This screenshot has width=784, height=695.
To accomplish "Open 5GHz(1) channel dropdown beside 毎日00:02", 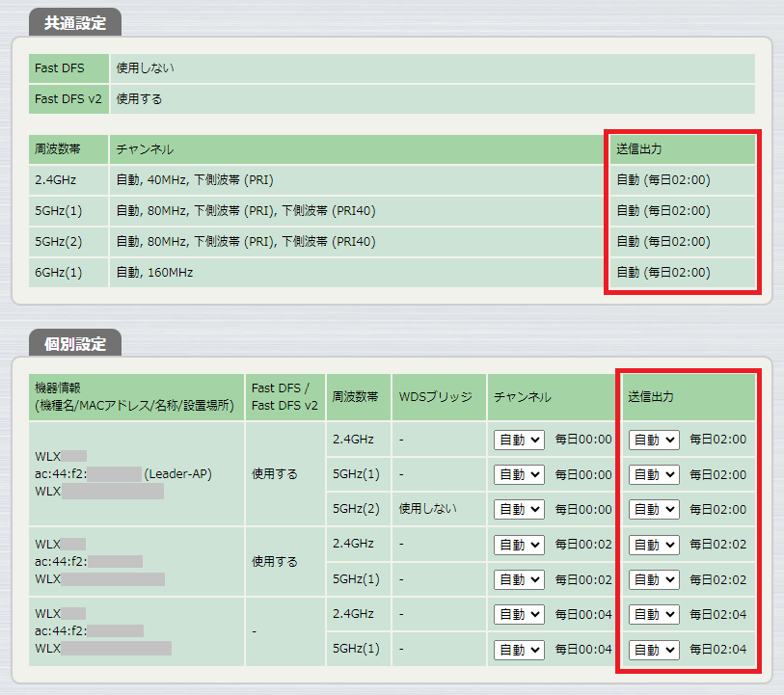I will (519, 579).
